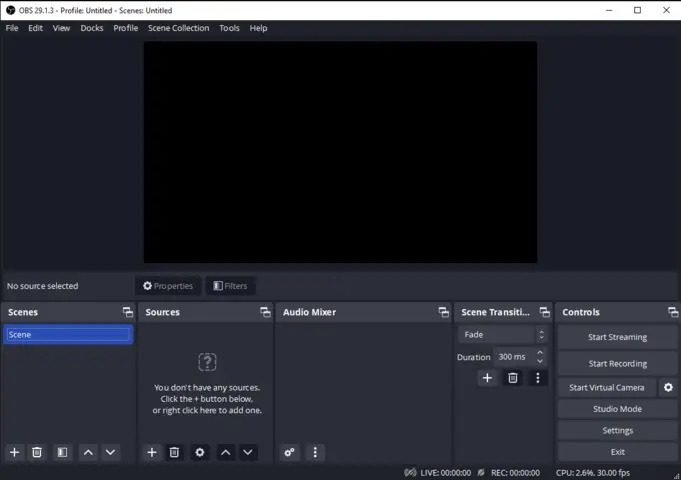Click the black preview canvas

click(x=340, y=152)
